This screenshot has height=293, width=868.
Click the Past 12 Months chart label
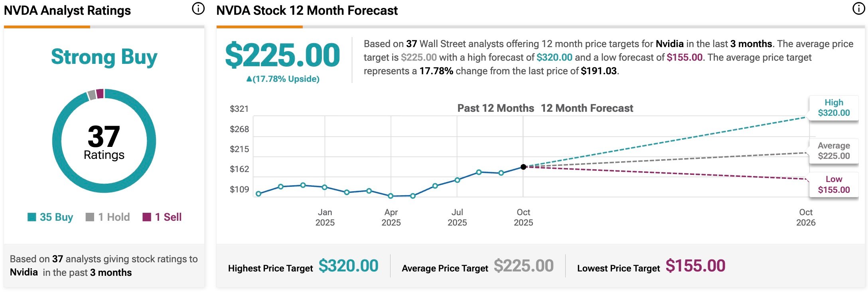click(495, 108)
